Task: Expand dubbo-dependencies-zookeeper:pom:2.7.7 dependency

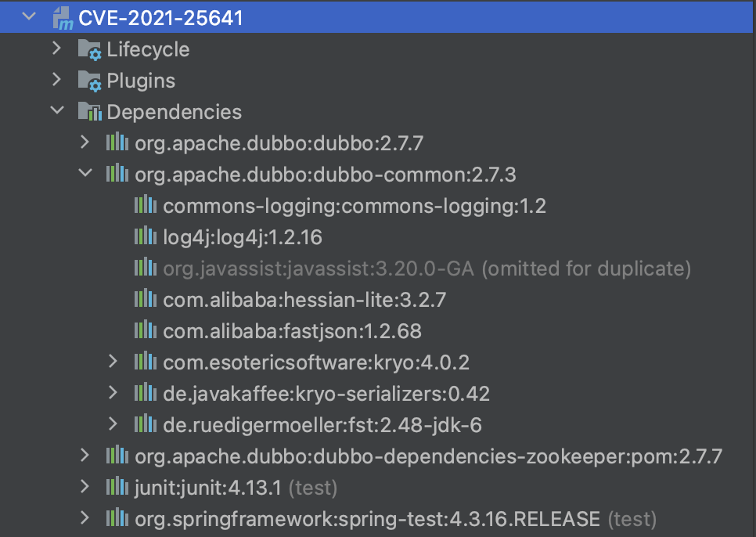Action: pos(85,456)
